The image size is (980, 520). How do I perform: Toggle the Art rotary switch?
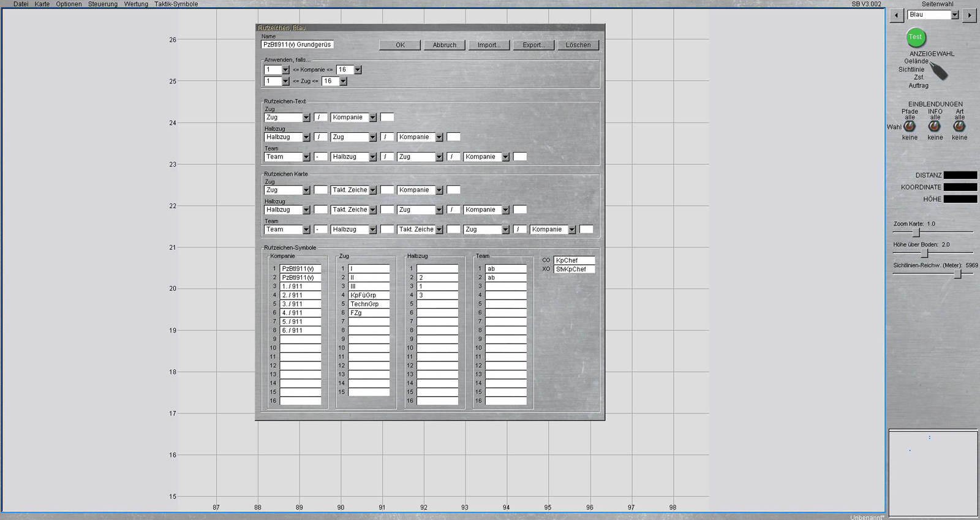[x=959, y=126]
